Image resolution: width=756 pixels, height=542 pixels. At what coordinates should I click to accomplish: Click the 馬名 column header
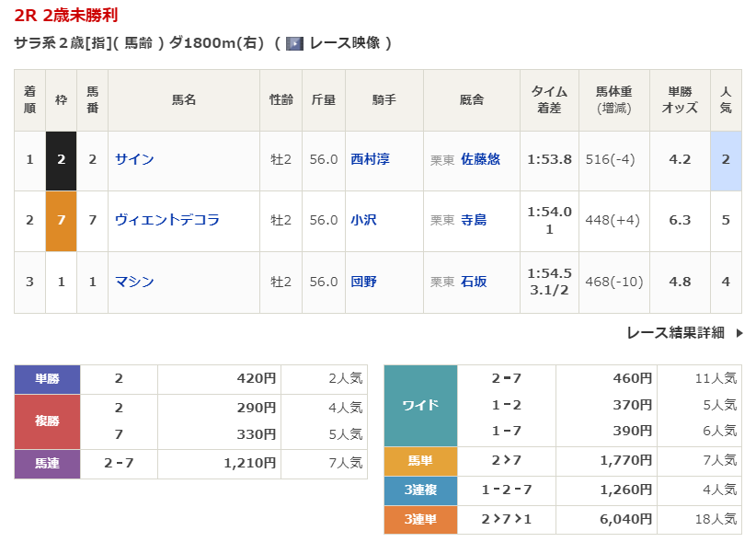point(184,99)
